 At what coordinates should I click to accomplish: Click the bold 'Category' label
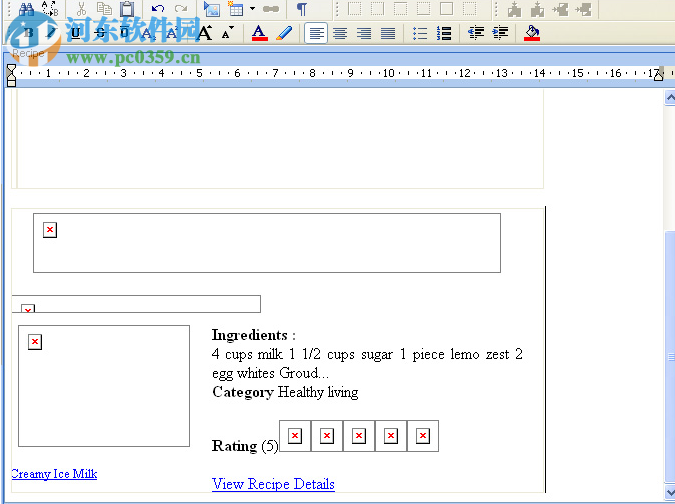pos(243,392)
